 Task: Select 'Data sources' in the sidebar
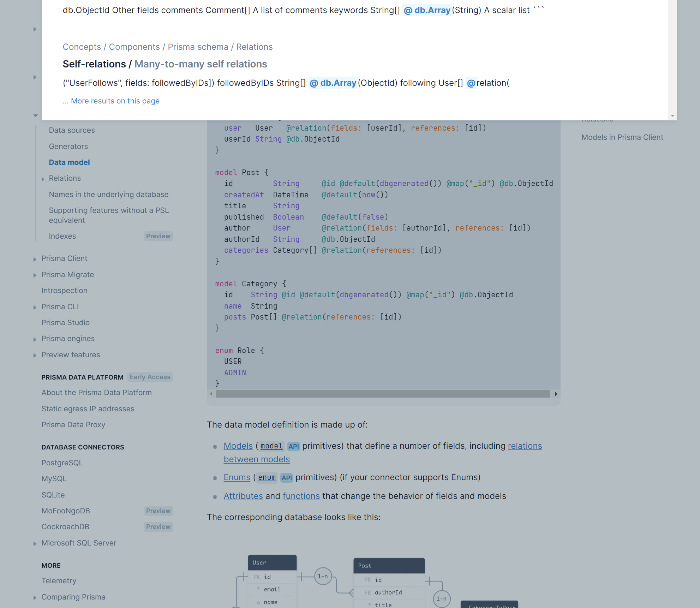tap(71, 130)
